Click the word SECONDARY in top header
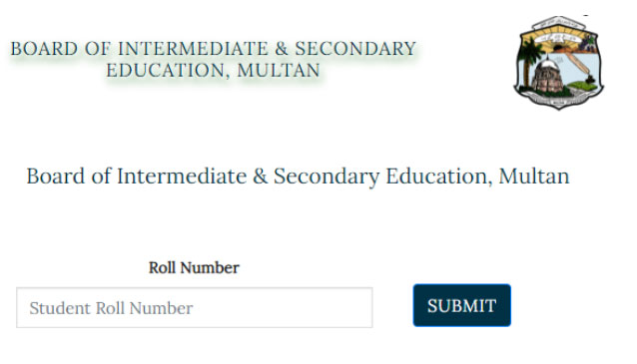Viewport: 637px width, 364px height. tap(355, 49)
